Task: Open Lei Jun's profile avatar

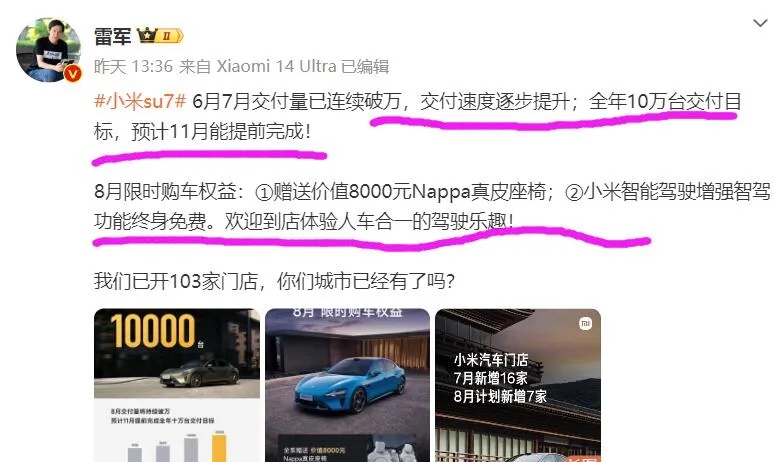Action: pyautogui.click(x=48, y=50)
